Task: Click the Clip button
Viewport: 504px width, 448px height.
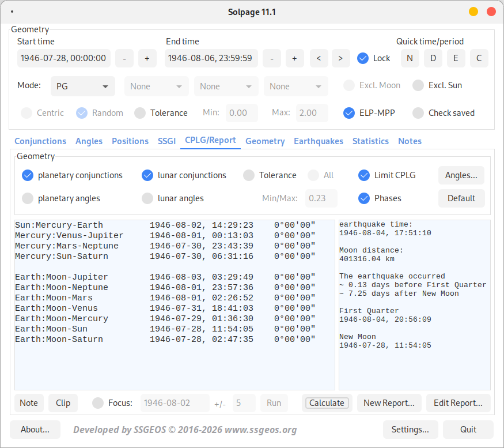Action: (63, 403)
